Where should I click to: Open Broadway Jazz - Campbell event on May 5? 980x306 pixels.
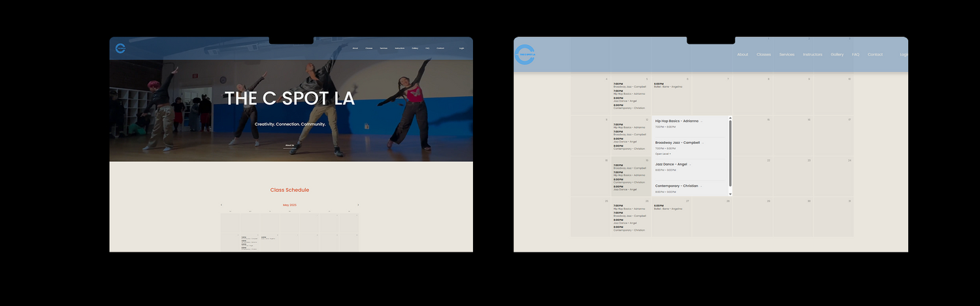click(x=630, y=86)
